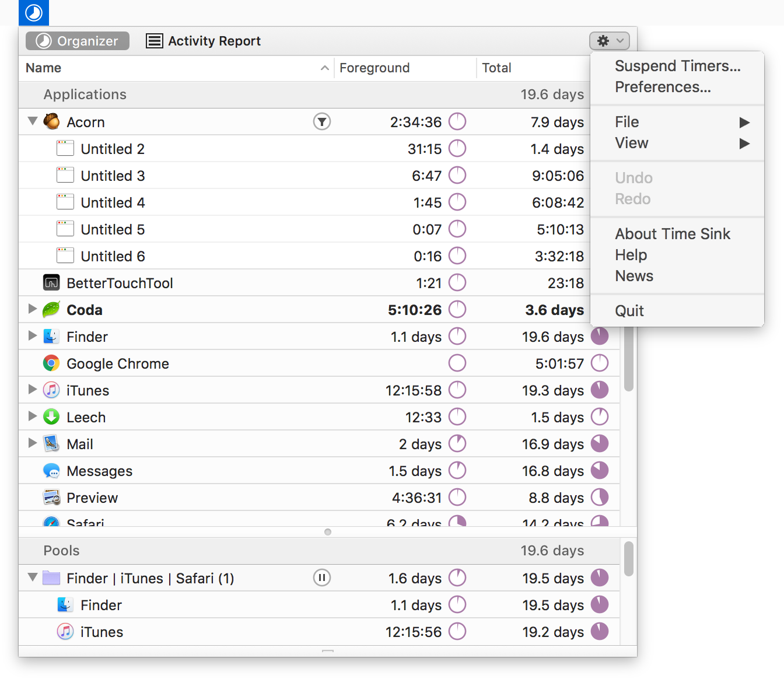Click the Coda leaf icon

(x=51, y=309)
